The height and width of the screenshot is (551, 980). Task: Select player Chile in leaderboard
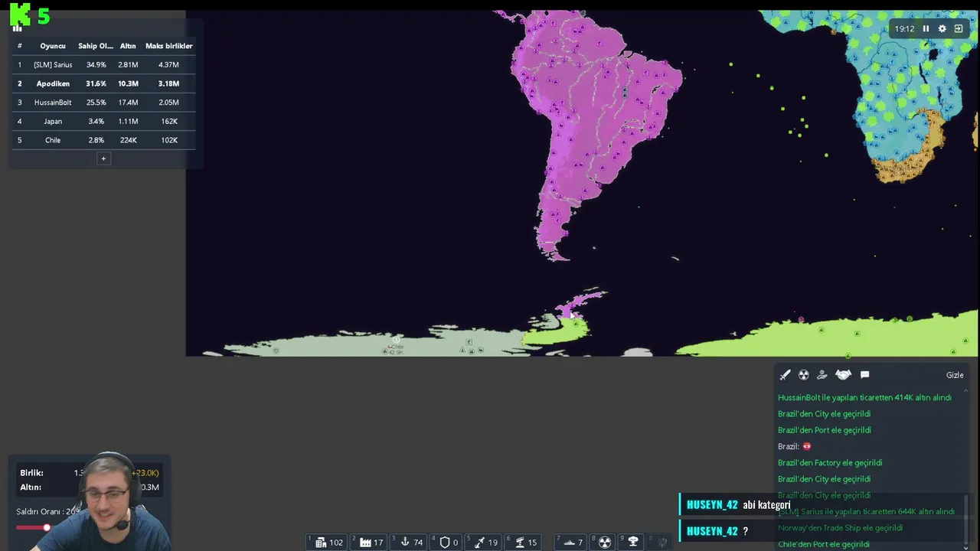(x=53, y=140)
